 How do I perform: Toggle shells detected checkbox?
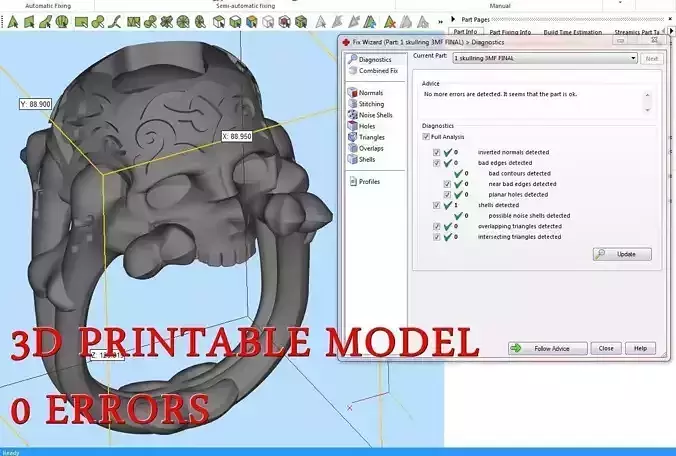(436, 205)
